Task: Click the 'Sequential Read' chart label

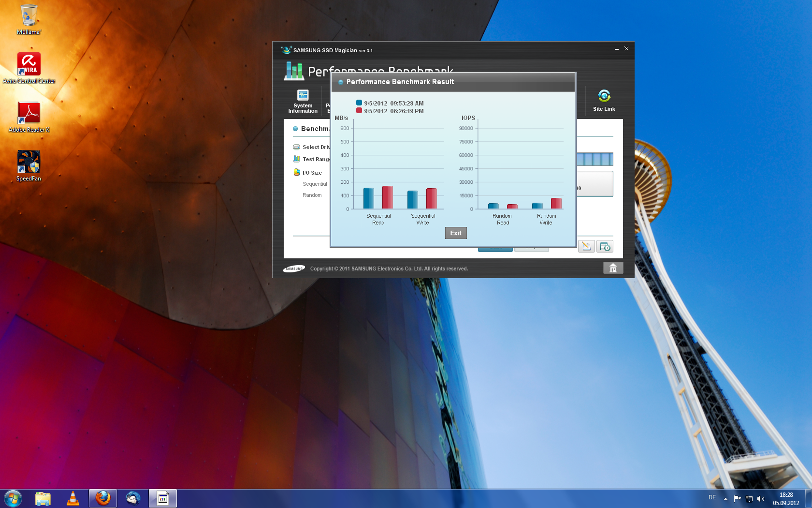Action: pyautogui.click(x=378, y=219)
